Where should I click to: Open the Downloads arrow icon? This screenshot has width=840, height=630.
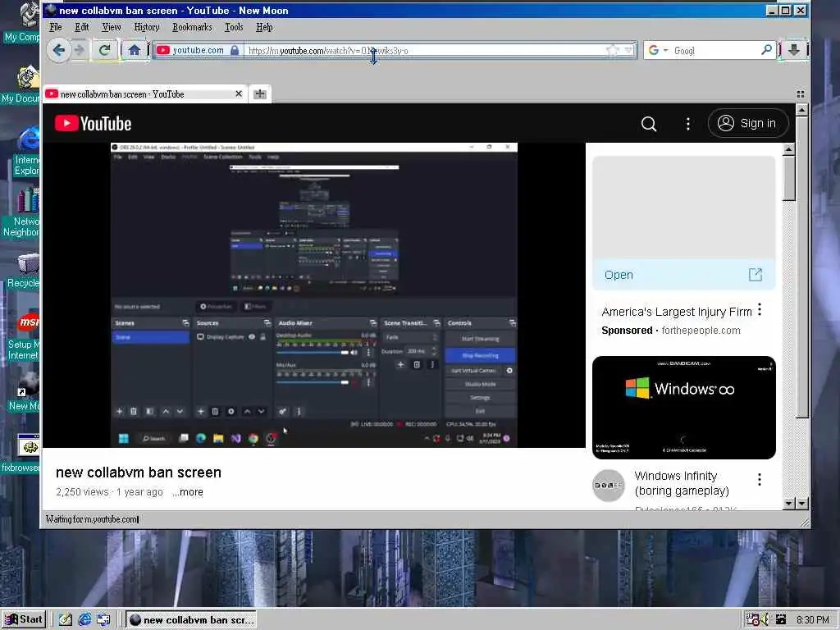(794, 50)
